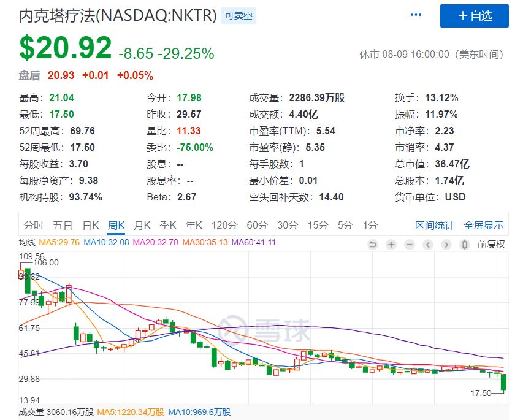Click the MA60:41.11 moving average legend
Screen dimensions: 523x420
pyautogui.click(x=253, y=242)
